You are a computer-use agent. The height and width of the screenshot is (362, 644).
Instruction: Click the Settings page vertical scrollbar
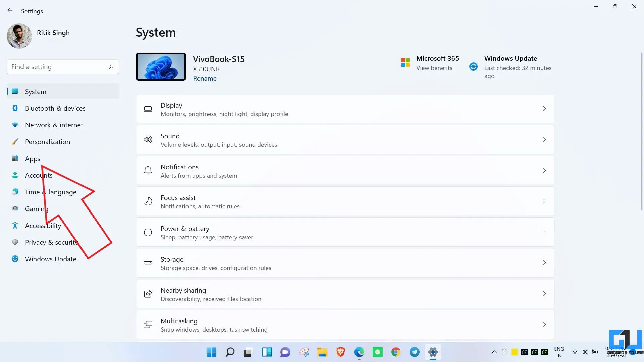point(642,131)
